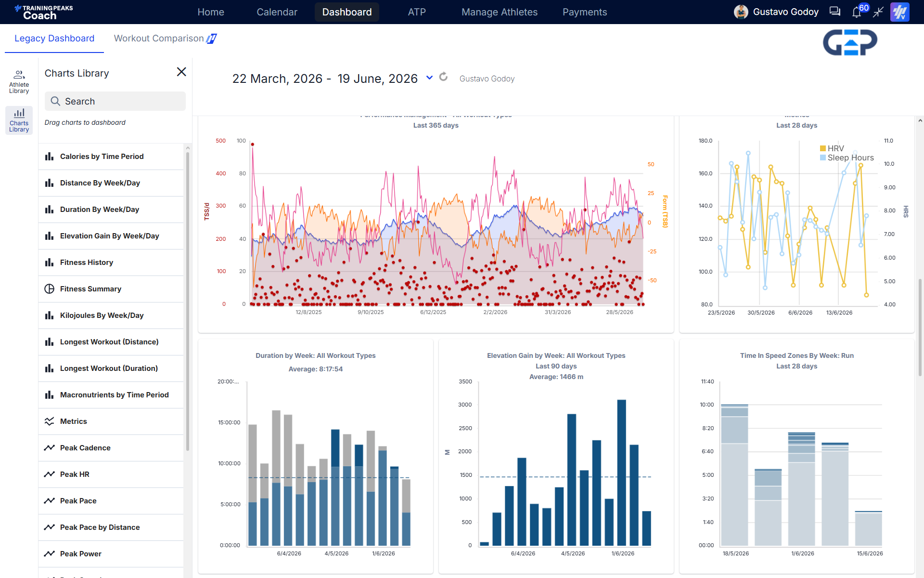This screenshot has width=924, height=578.
Task: Select Peak Cadence line icon
Action: tap(49, 448)
